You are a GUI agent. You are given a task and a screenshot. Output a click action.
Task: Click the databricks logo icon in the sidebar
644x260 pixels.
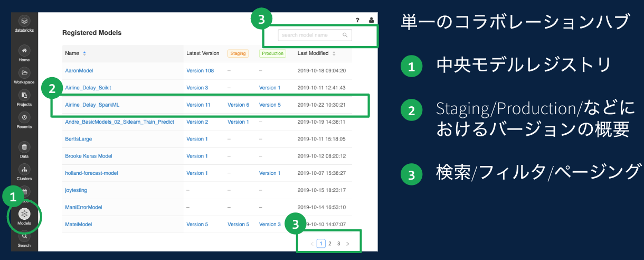24,21
